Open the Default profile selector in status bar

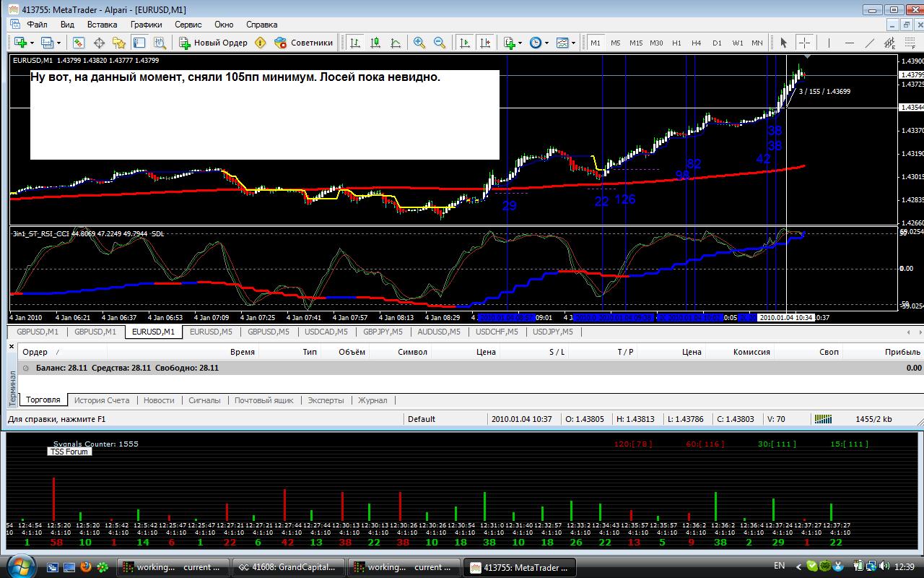[445, 418]
